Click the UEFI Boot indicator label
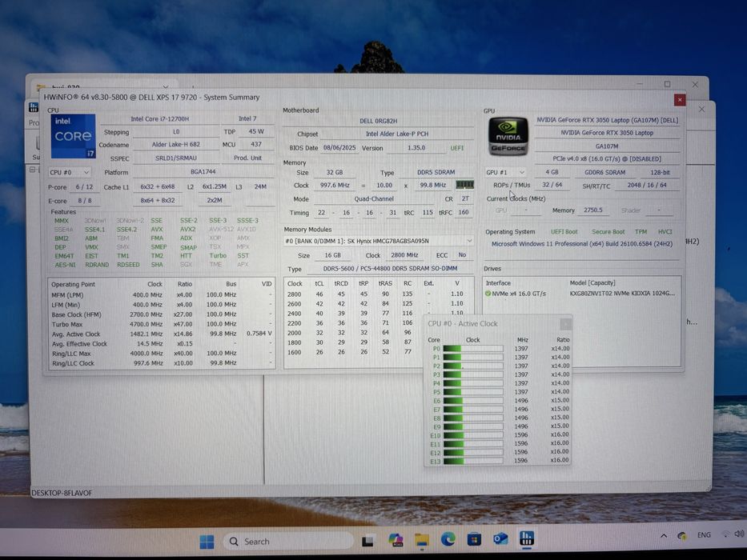Screen dimensions: 747x560 pyautogui.click(x=564, y=232)
